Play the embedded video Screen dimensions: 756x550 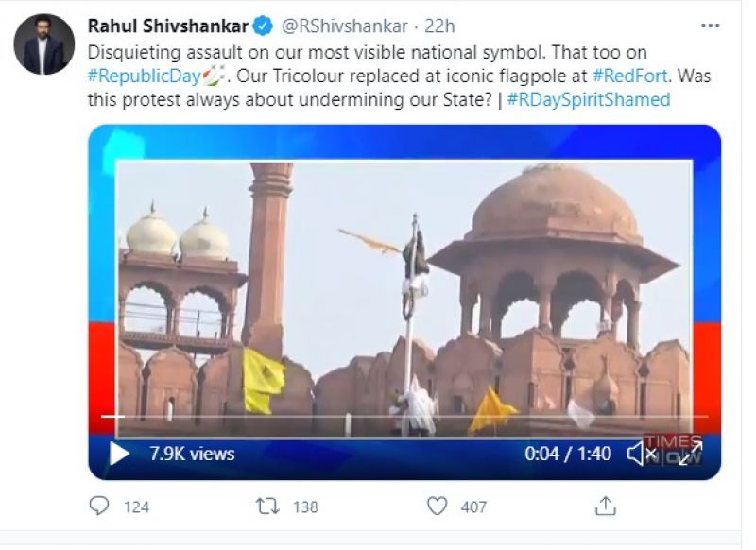(x=119, y=454)
